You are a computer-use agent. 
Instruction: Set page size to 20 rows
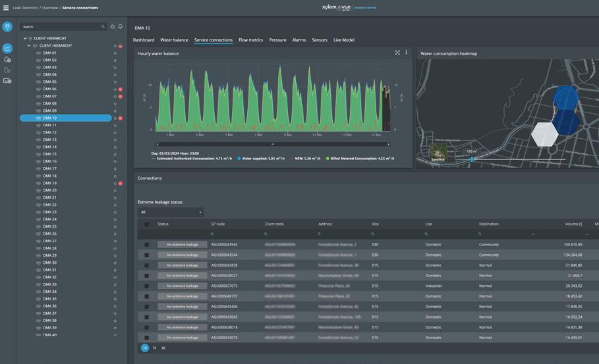click(163, 348)
